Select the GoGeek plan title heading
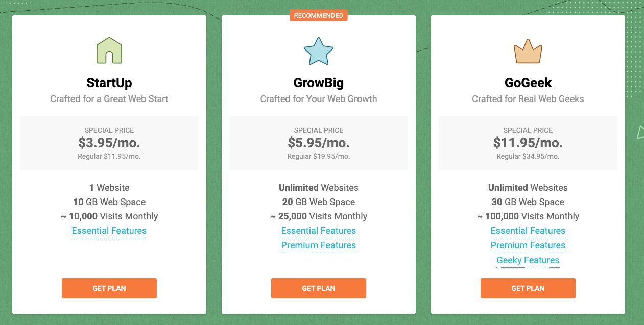644x325 pixels. tap(528, 82)
